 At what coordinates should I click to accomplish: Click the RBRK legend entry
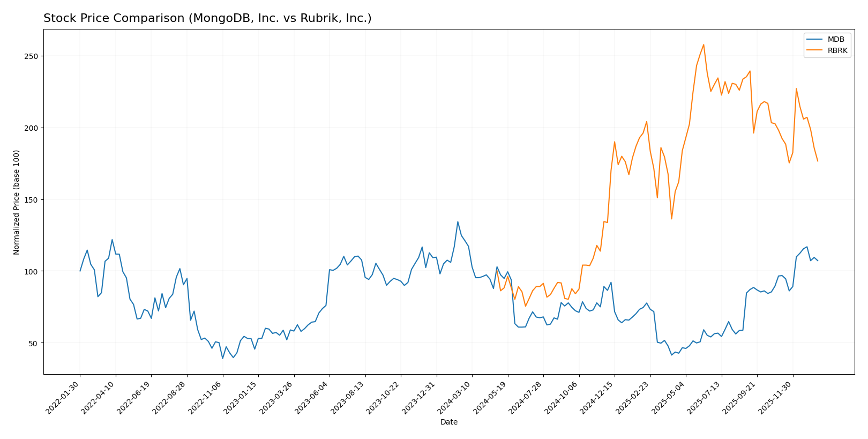(827, 51)
